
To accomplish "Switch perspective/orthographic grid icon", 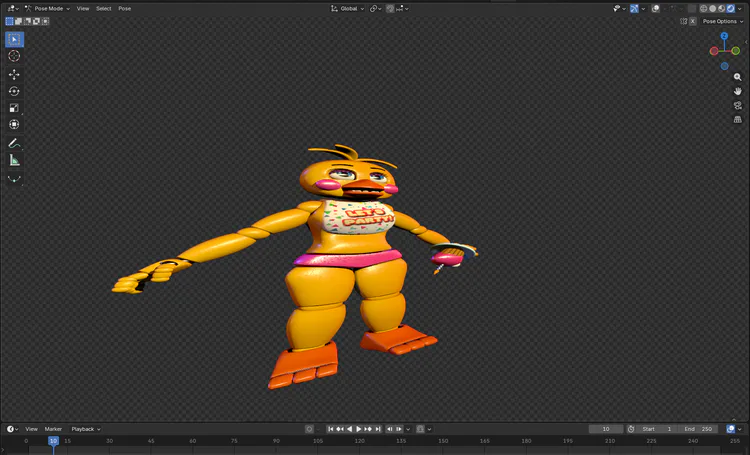I will 738,119.
